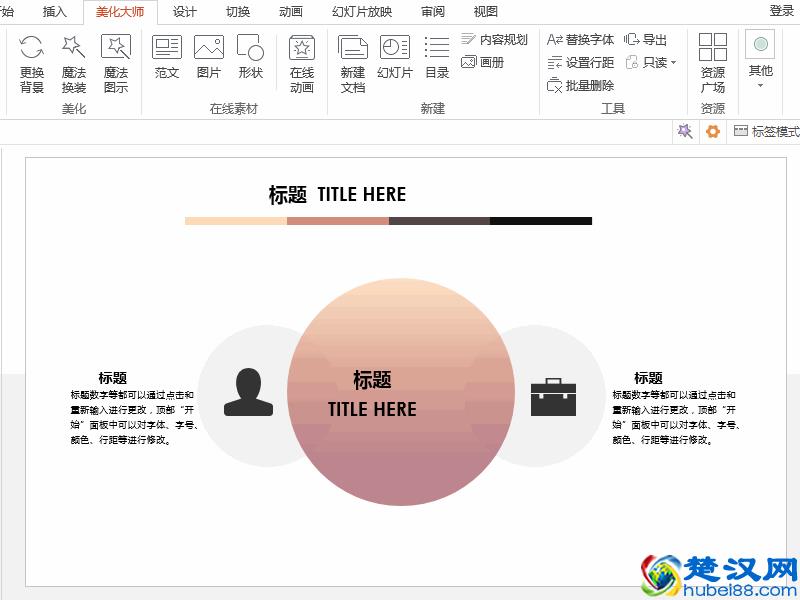Open 在线动画 online animation library
Image resolution: width=800 pixels, height=600 pixels.
point(302,62)
